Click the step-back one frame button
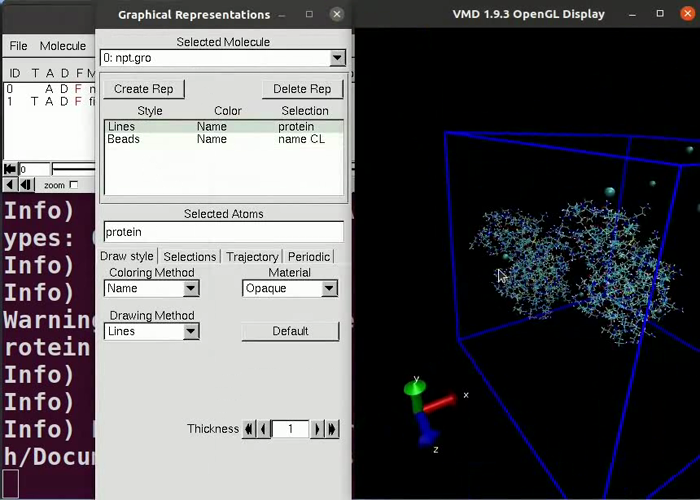This screenshot has height=500, width=700. point(25,185)
